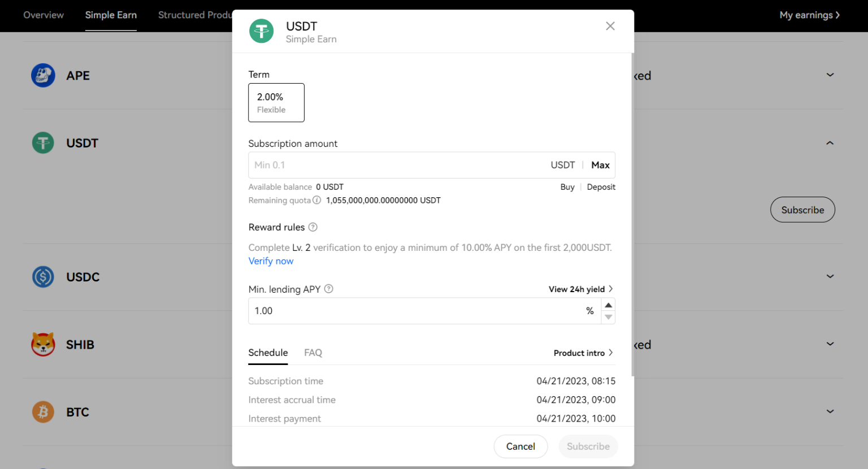Click the SHIB coin icon
The image size is (868, 469).
tap(43, 344)
